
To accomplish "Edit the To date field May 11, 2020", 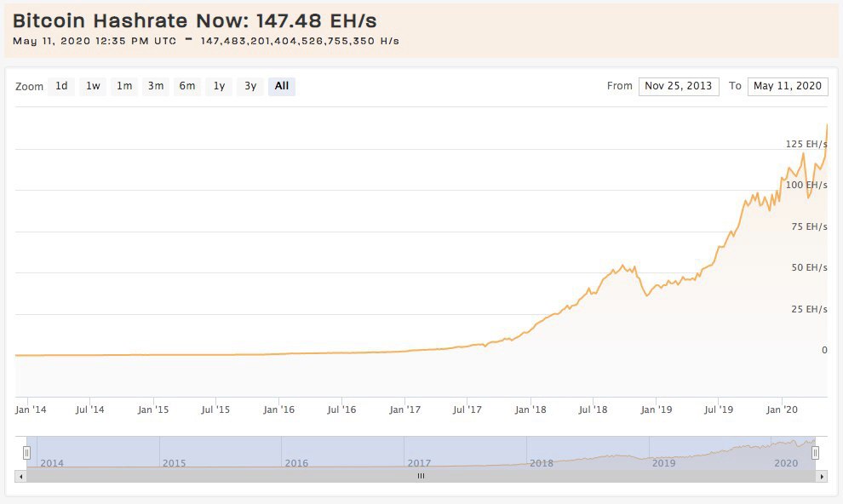I will (788, 86).
